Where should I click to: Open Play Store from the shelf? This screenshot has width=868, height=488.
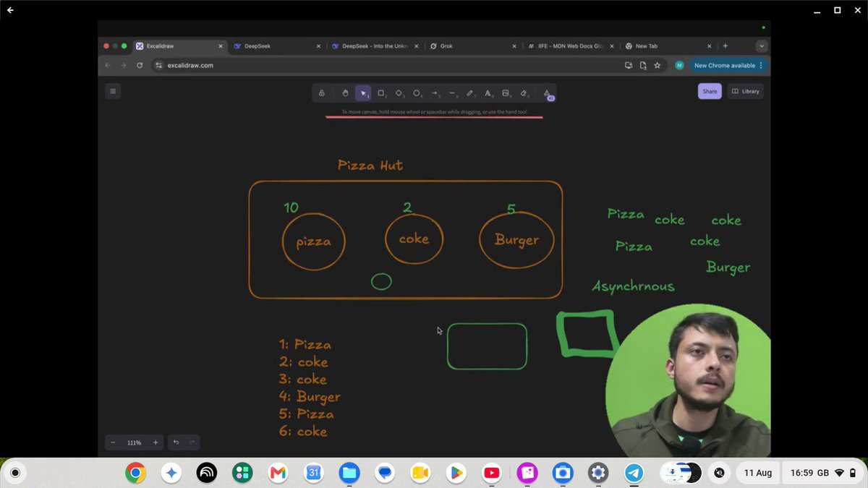[x=456, y=473]
